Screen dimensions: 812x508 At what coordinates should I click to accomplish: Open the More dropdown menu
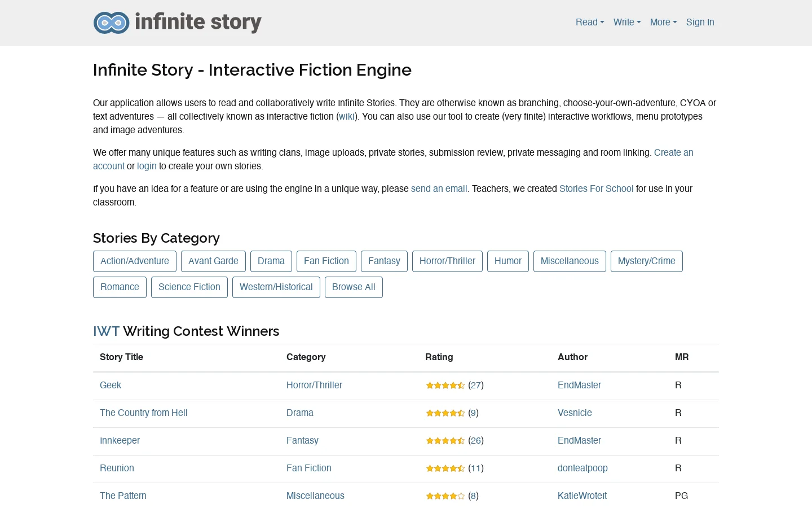pos(663,23)
